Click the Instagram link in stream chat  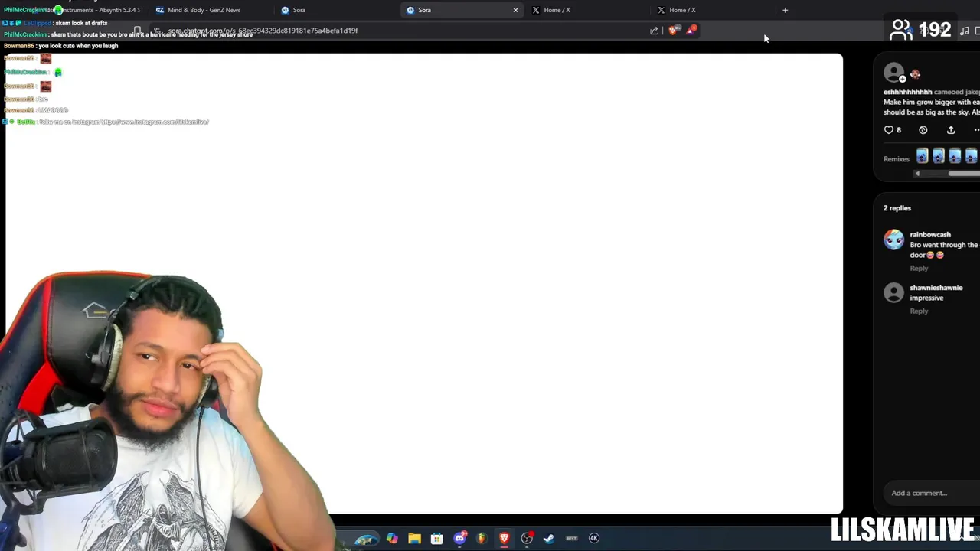(154, 122)
